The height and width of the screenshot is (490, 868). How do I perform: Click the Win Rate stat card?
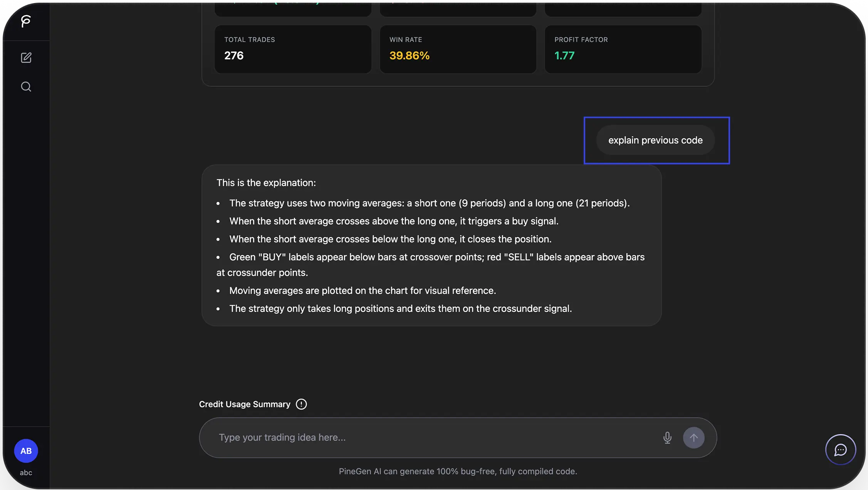click(x=458, y=49)
